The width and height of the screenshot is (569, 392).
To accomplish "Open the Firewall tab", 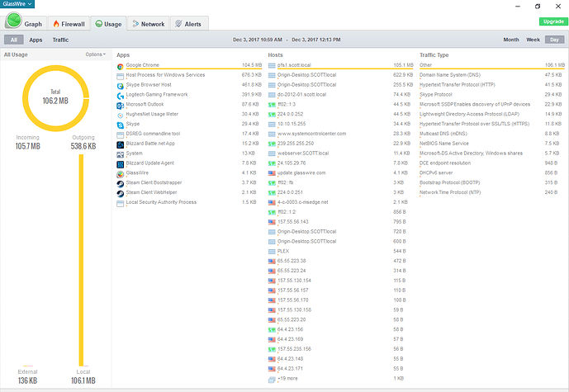I will 69,24.
